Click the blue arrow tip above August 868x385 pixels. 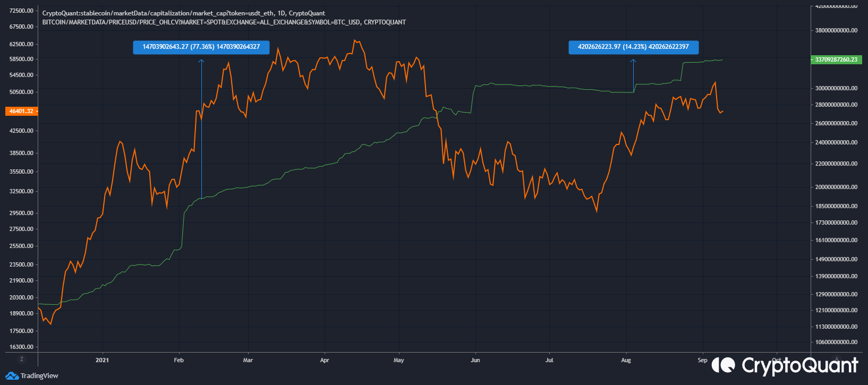[x=633, y=61]
